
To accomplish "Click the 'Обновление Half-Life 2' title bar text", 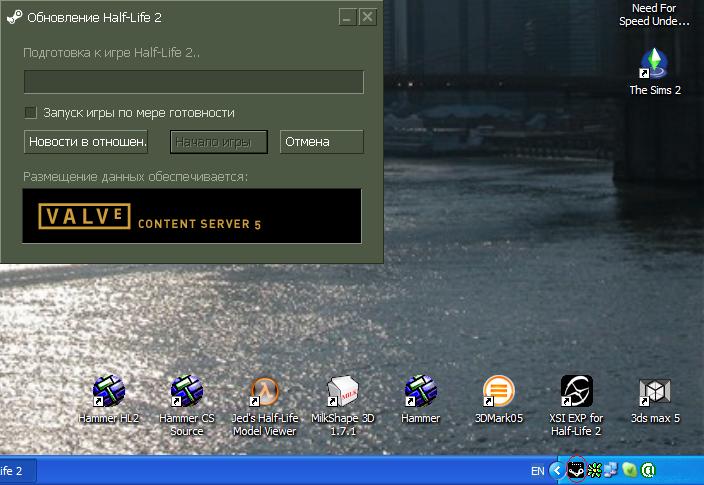I will (94, 18).
